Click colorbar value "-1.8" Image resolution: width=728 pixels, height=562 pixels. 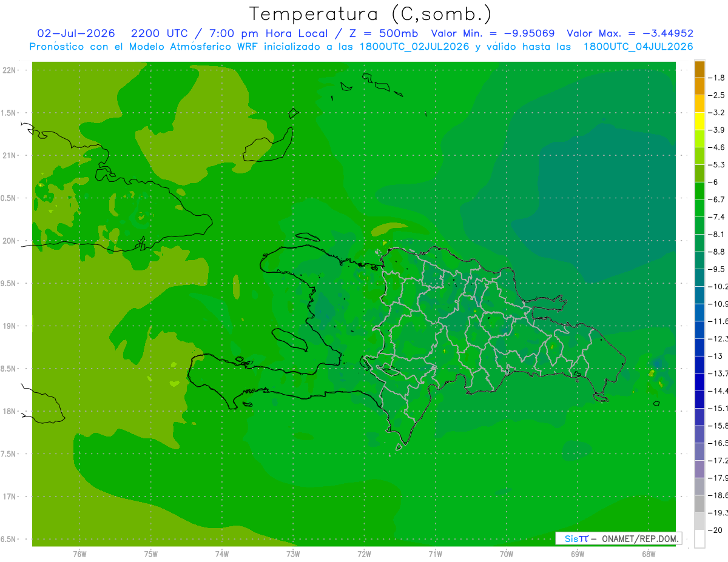[x=717, y=78]
